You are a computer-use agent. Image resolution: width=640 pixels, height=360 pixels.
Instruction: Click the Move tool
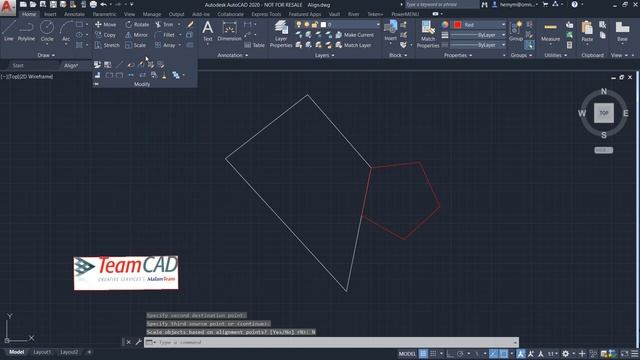point(105,24)
